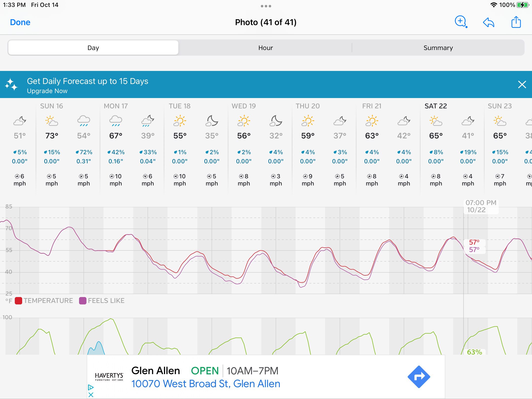
Task: Open 10070 West Broad St address link
Action: [x=206, y=384]
